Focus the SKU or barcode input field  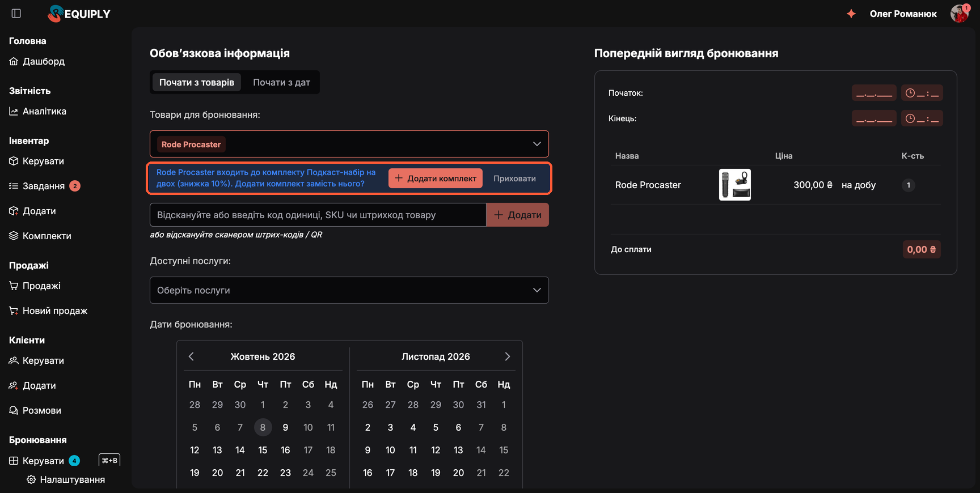[x=318, y=215]
